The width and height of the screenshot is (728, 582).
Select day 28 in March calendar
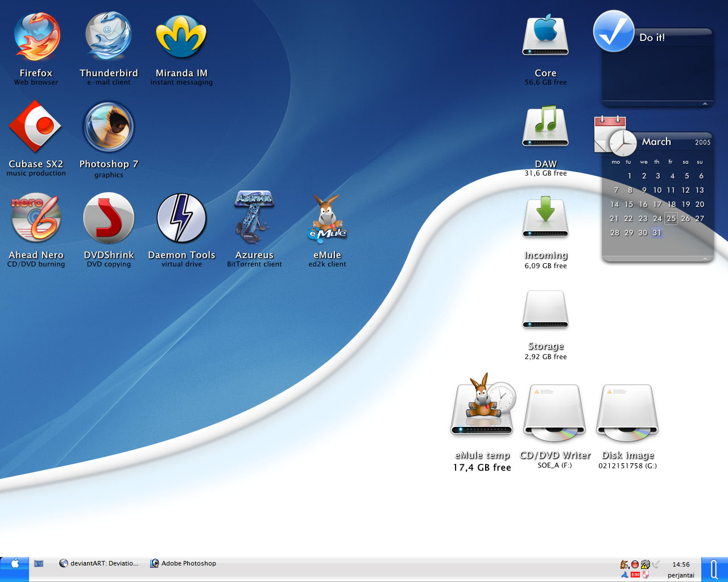[x=615, y=232]
